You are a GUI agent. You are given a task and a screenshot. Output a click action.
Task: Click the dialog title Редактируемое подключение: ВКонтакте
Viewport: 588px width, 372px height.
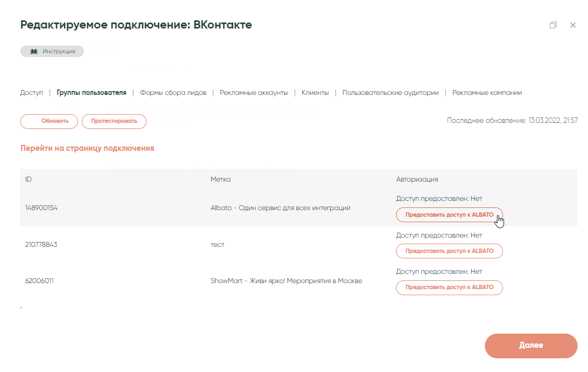coord(136,25)
